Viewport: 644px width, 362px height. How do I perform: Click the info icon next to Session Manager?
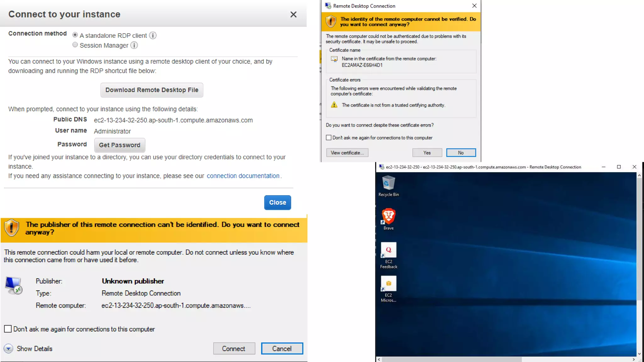coord(134,45)
